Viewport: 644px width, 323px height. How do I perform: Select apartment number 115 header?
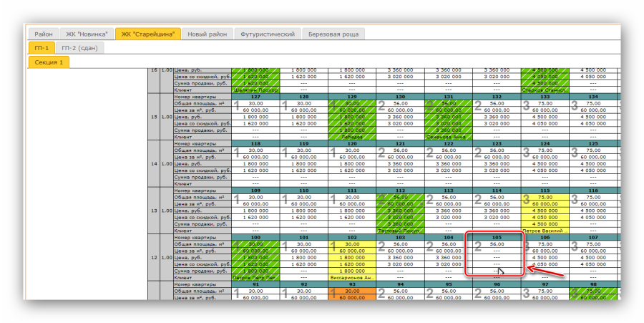(545, 191)
